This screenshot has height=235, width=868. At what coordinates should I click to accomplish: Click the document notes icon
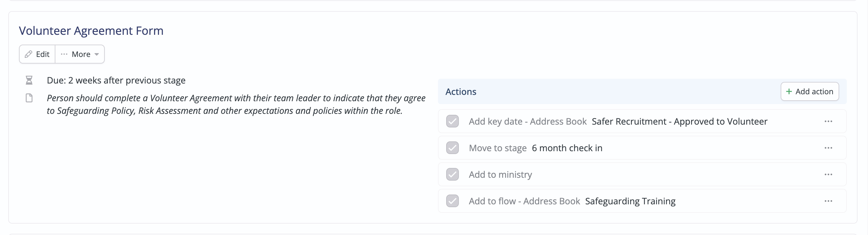(x=29, y=98)
